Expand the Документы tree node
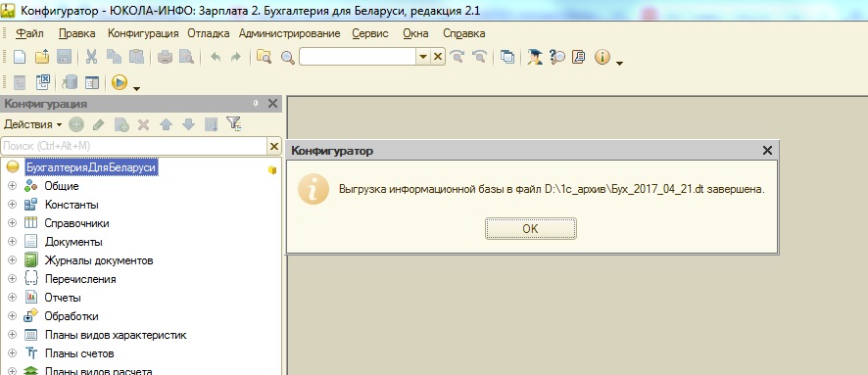Image resolution: width=868 pixels, height=375 pixels. pyautogui.click(x=12, y=242)
